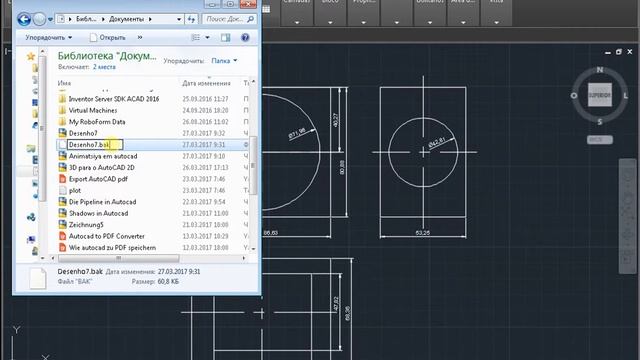Expand the Bloco ribbon panel arrow
This screenshot has height=360, width=640.
click(330, 22)
